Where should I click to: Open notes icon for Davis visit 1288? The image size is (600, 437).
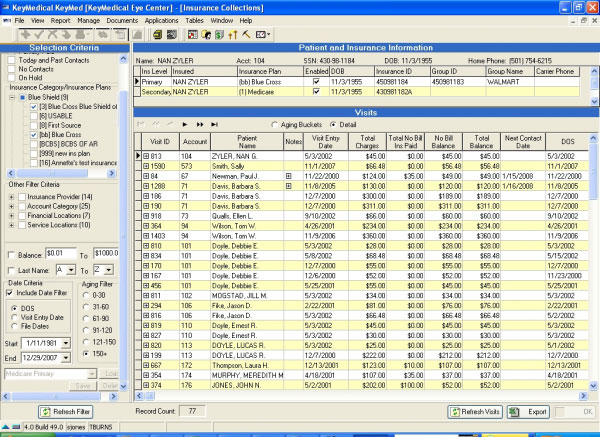(x=289, y=186)
